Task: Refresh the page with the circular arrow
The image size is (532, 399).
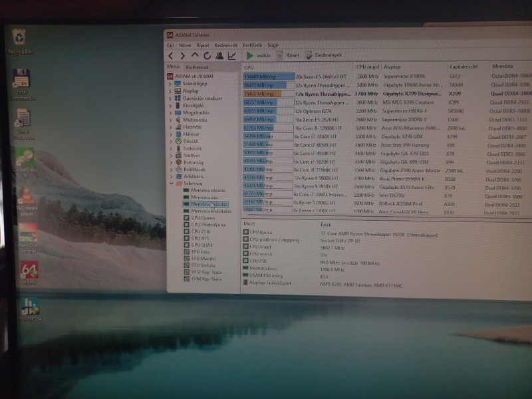Action: 207,56
